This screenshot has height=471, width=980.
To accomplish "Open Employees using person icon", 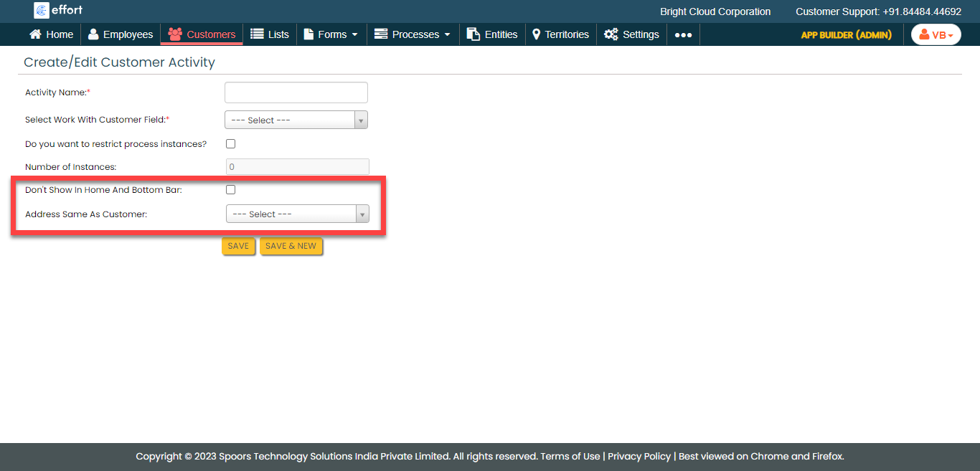I will pos(93,34).
